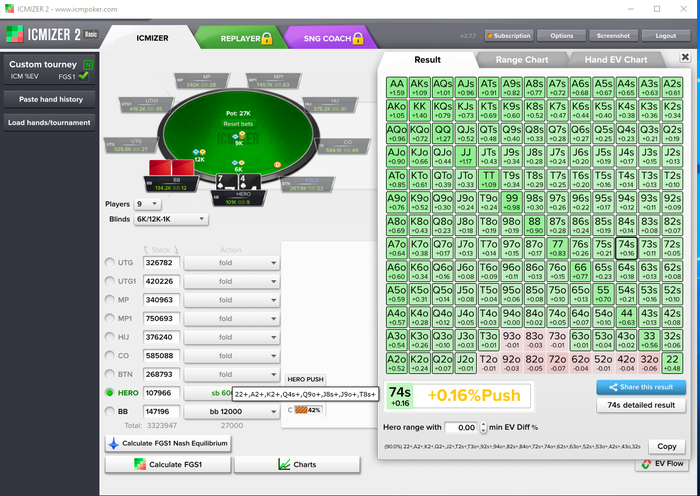Click the 9K chips in the pot
The image size is (700, 496).
pos(239,138)
